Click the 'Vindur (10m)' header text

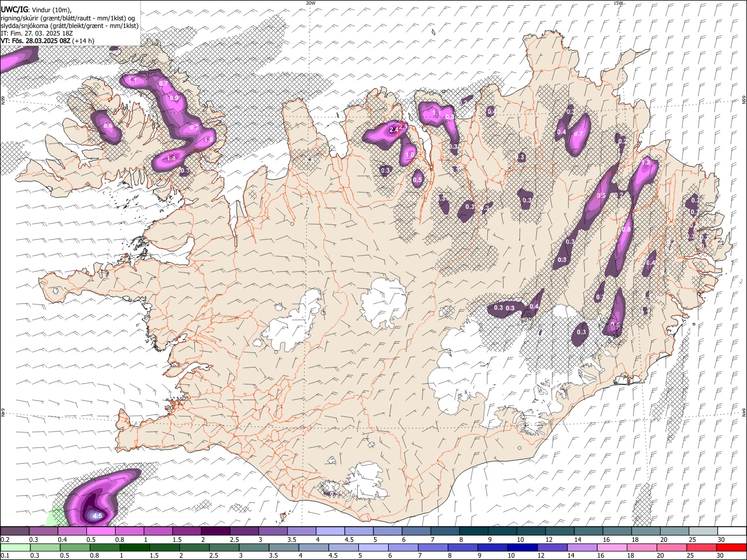click(51, 10)
